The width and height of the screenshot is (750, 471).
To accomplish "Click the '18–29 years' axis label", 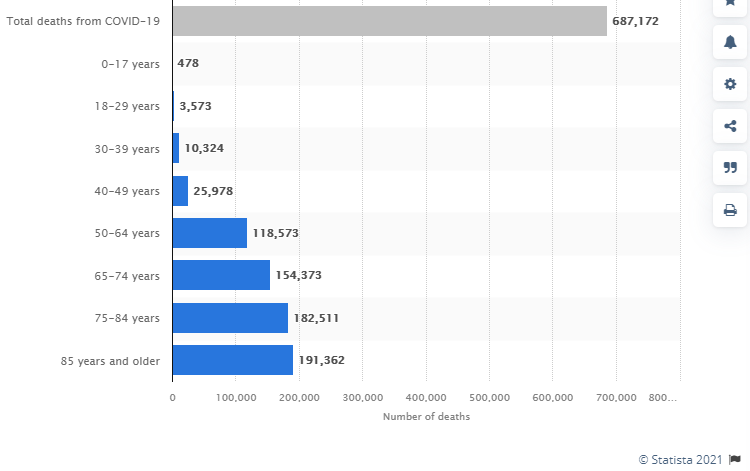I will [x=127, y=106].
